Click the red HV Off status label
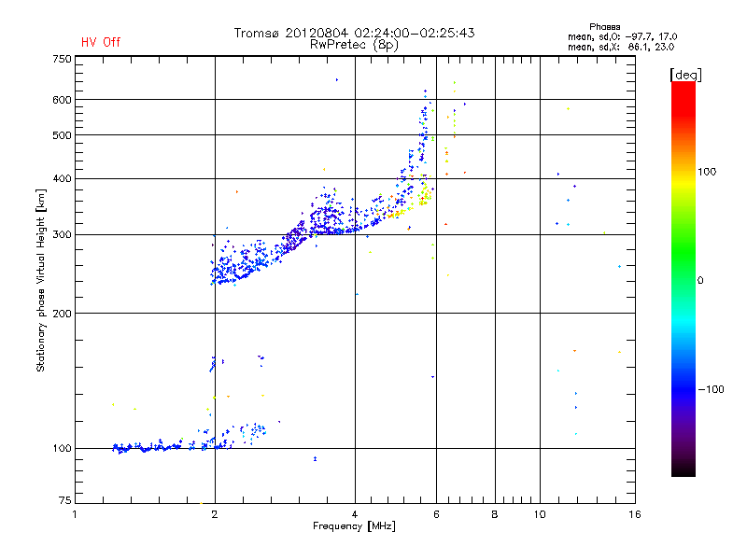 pos(101,42)
